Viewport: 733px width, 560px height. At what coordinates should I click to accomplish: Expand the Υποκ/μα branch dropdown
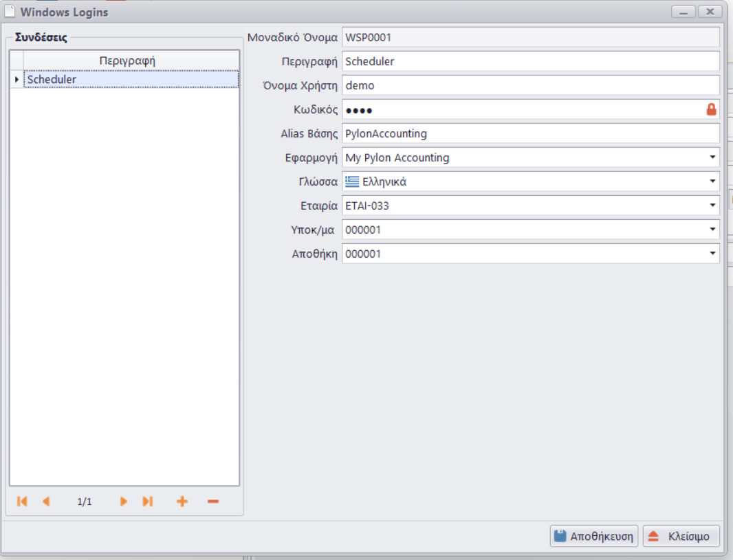tap(712, 229)
